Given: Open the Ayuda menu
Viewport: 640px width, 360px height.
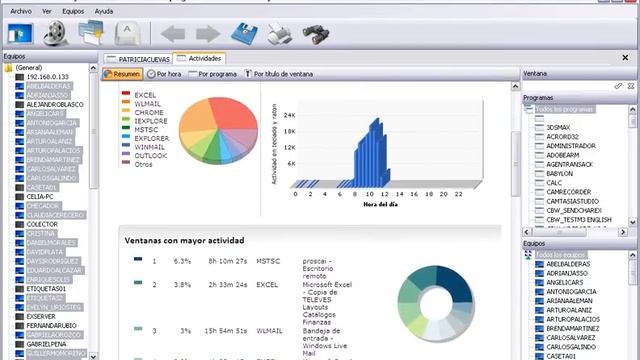Looking at the screenshot, I should coord(104,11).
